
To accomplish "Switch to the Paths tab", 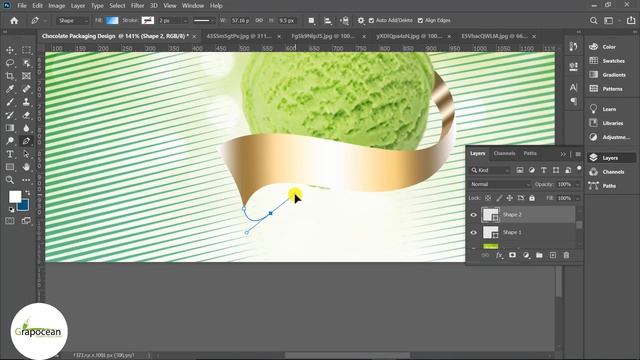I will pyautogui.click(x=530, y=153).
